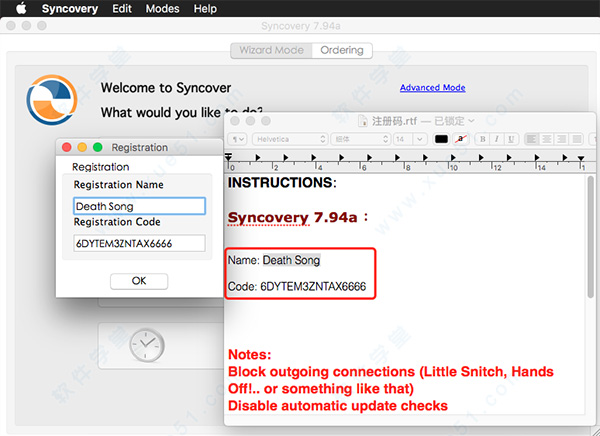Open the paragraph style dropdown
Screen dimensions: 600x436
(239, 139)
